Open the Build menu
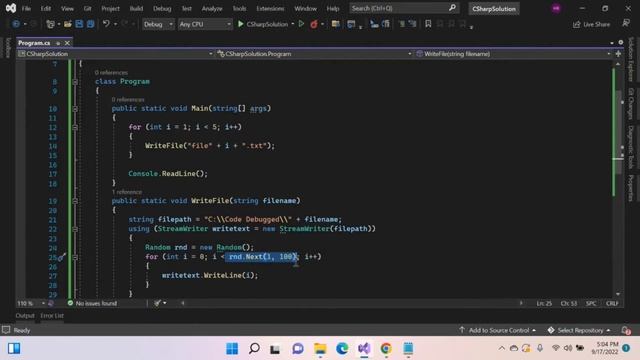Viewport: 640px width, 360px height. (136, 8)
